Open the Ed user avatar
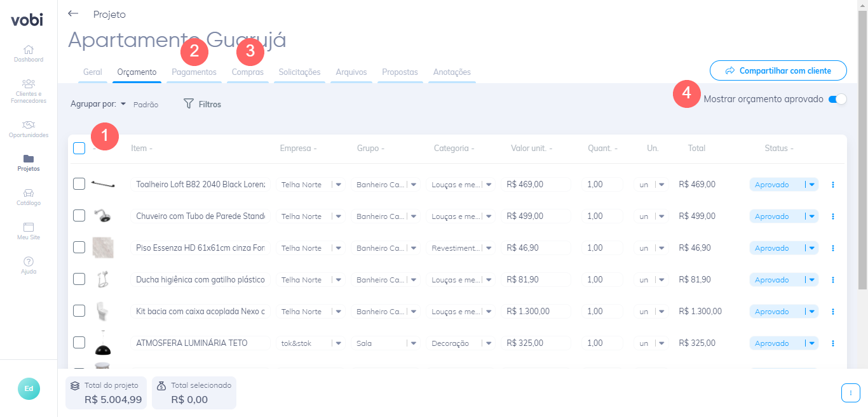Image resolution: width=868 pixels, height=417 pixels. click(x=29, y=388)
